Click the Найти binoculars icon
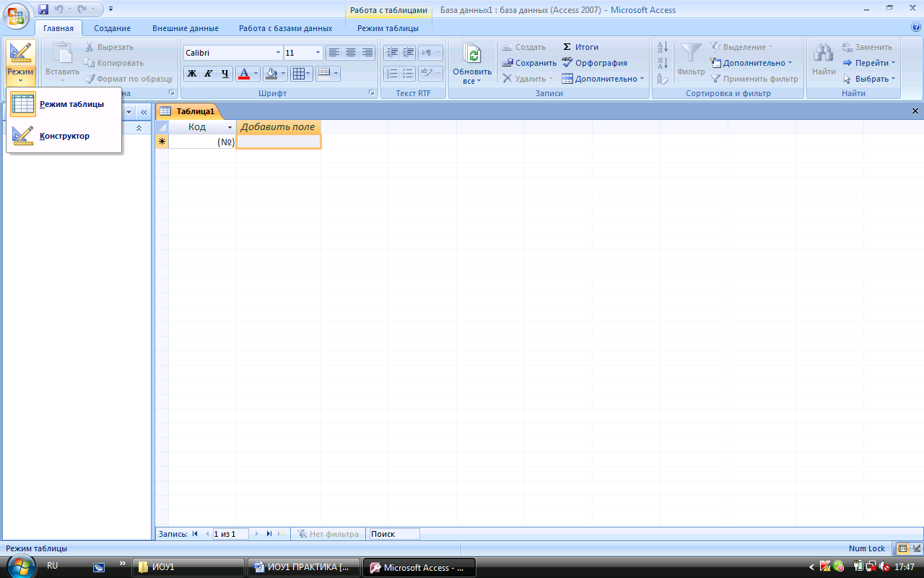 point(824,53)
